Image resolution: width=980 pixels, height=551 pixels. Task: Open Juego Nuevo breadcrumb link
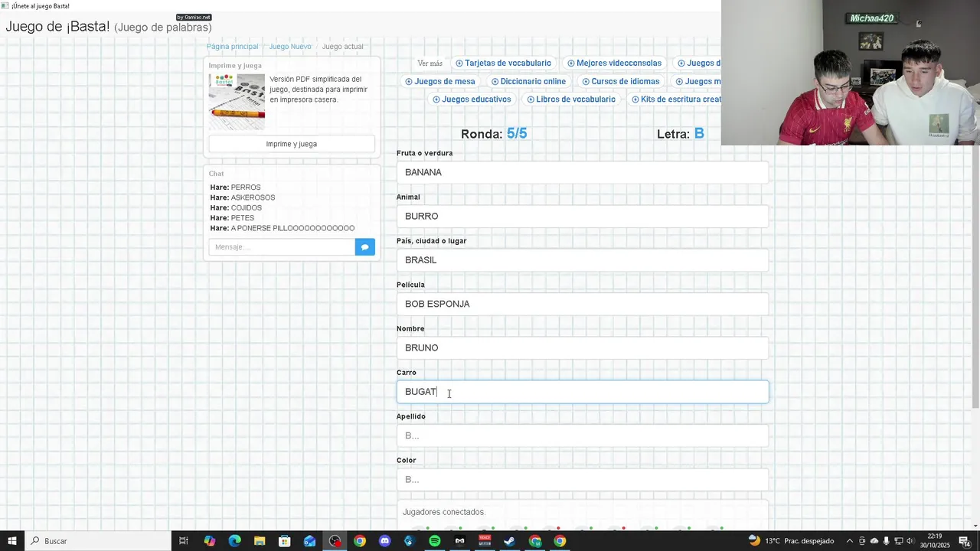point(290,47)
